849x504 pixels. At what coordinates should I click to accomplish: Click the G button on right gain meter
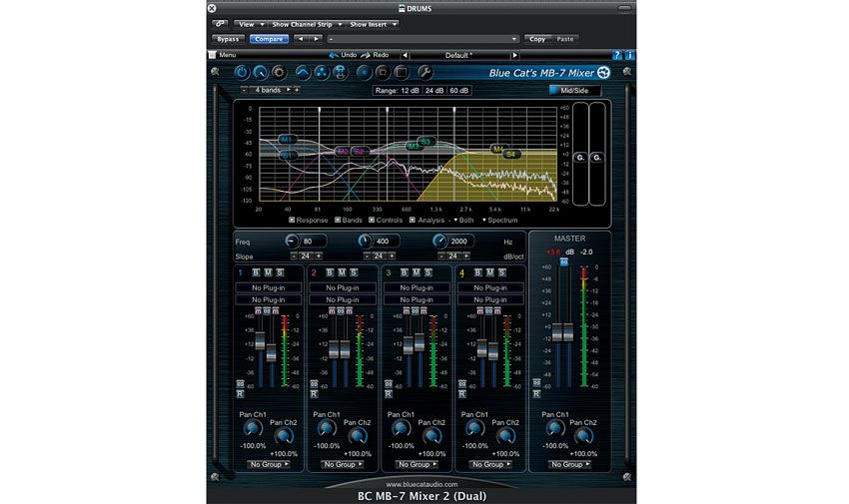click(x=596, y=158)
